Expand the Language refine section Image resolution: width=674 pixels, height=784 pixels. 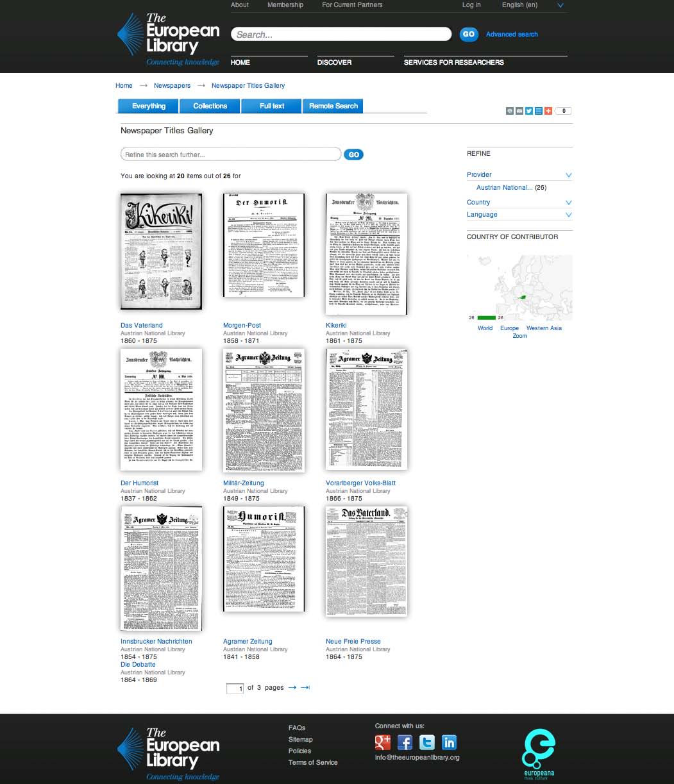coord(568,215)
